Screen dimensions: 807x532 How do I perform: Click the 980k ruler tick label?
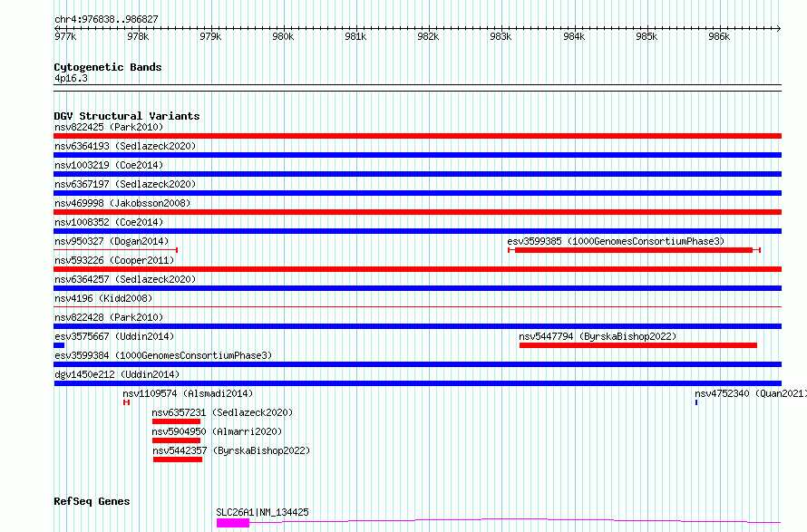(283, 36)
